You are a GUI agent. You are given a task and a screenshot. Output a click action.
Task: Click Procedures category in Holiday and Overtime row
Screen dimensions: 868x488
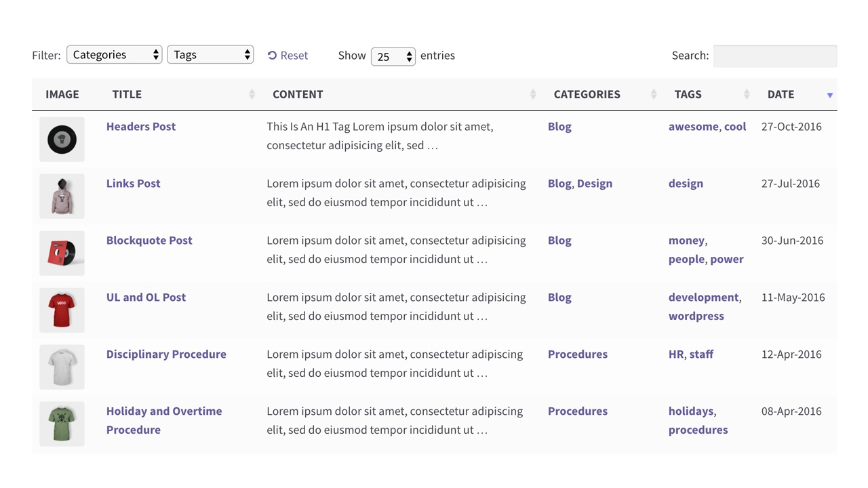click(578, 411)
